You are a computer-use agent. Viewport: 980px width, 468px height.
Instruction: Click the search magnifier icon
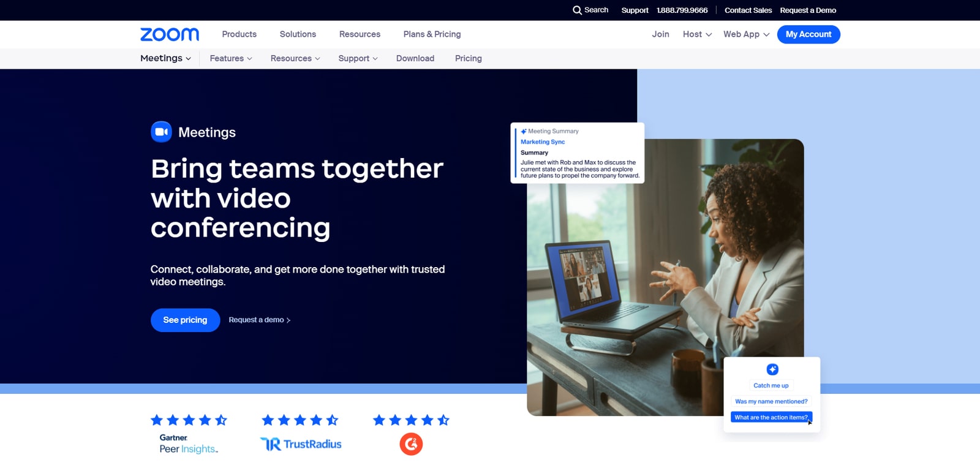click(x=577, y=10)
